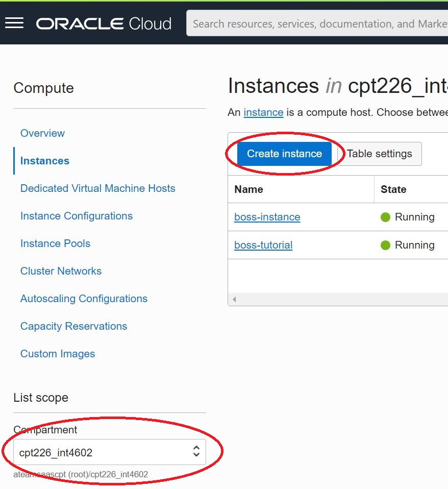Click the instance hyperlink in the description
Viewport: 448px width, 489px height.
[263, 112]
